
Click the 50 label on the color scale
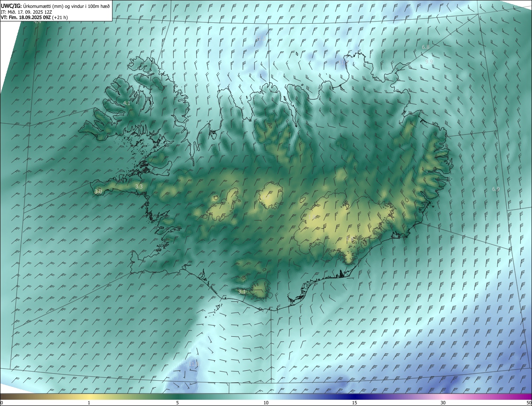coord(529,403)
